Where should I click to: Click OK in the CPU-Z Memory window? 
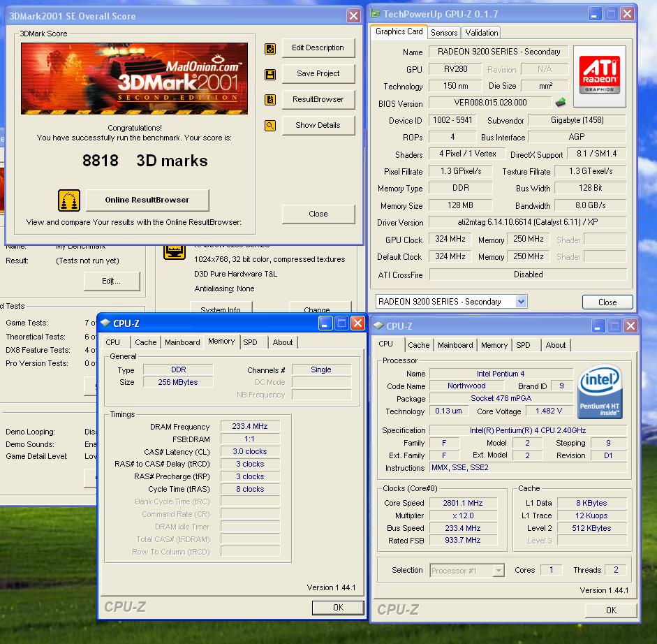click(x=338, y=607)
